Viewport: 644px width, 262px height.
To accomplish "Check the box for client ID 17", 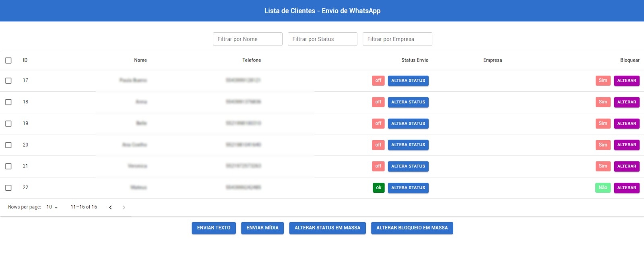I will (x=8, y=80).
